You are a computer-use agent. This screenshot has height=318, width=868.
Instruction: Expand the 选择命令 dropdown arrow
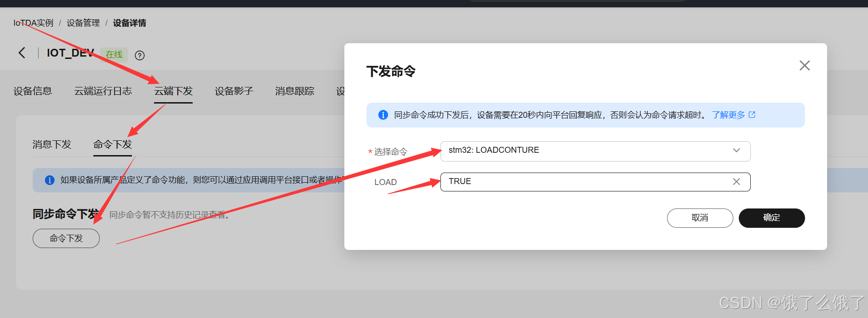[737, 150]
